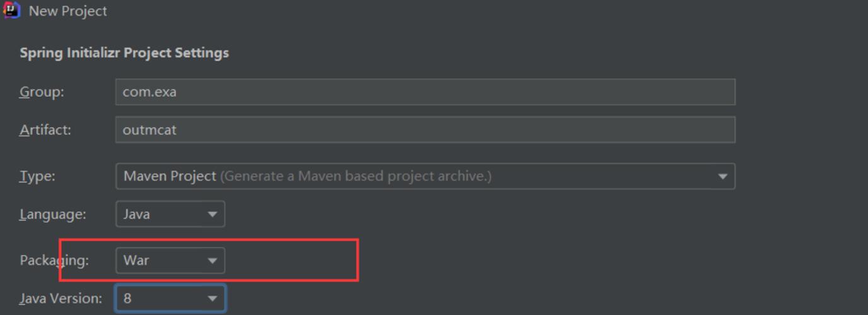Image resolution: width=868 pixels, height=315 pixels.
Task: Click the Packaging dropdown arrow
Action: click(212, 260)
